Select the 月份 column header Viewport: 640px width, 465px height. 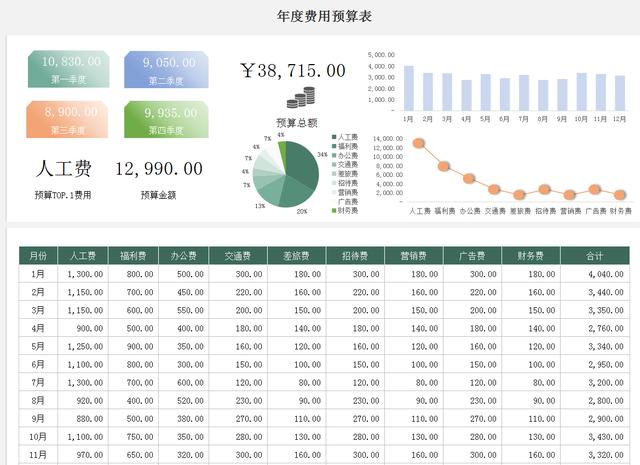coord(38,256)
